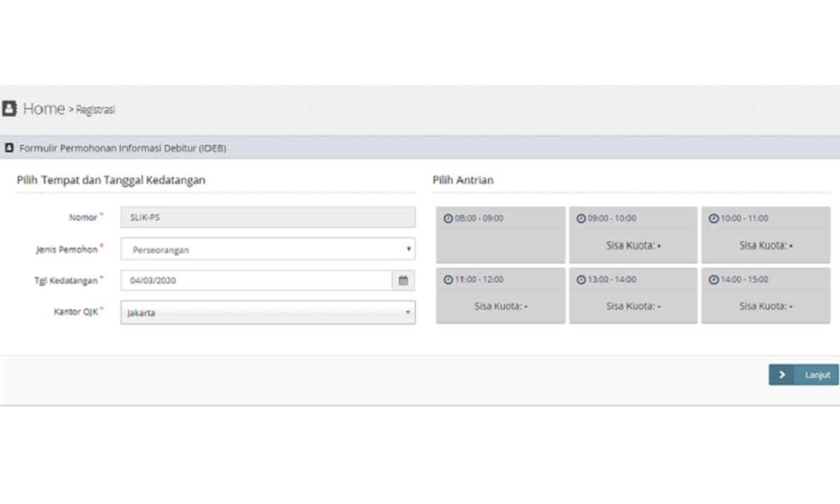The width and height of the screenshot is (840, 504).
Task: Click the Tgl Kedatangan date field
Action: click(255, 281)
